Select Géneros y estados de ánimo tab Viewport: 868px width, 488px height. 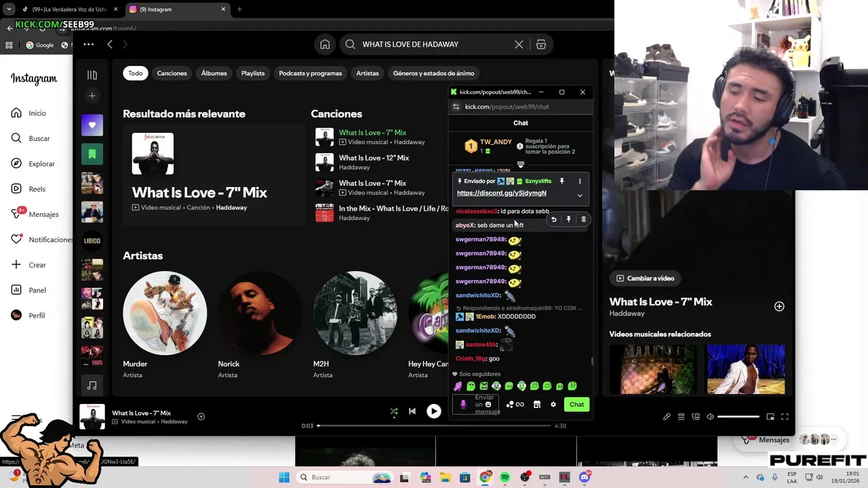point(434,73)
